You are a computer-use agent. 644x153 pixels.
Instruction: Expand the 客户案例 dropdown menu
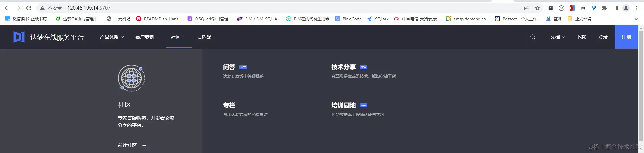click(147, 37)
